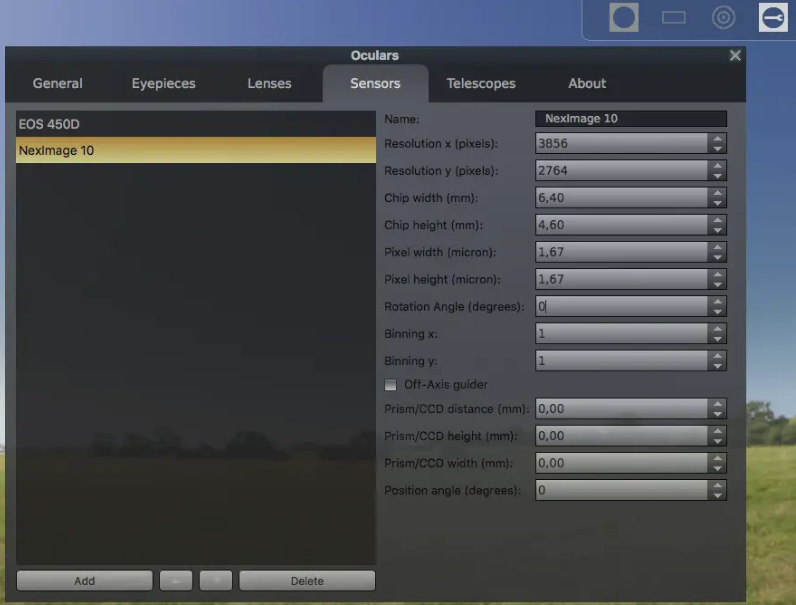Increase Binning x with stepper up arrow
The height and width of the screenshot is (605, 796).
(x=717, y=328)
